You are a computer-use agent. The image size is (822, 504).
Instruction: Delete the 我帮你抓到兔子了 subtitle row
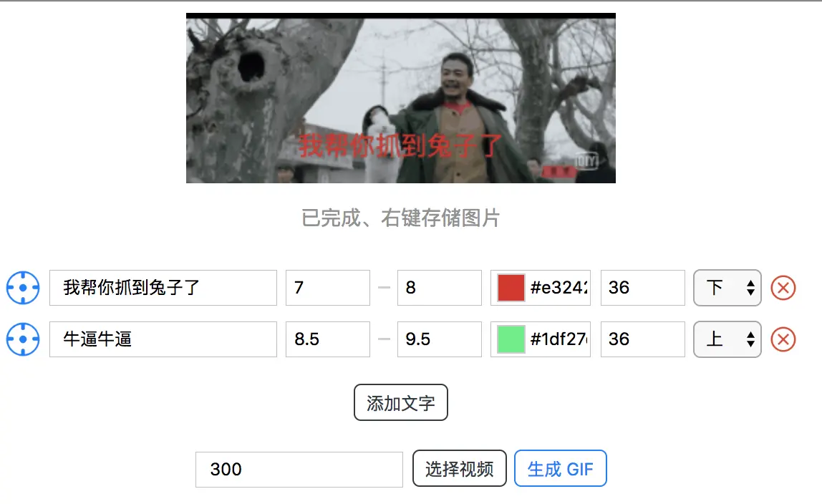(783, 288)
